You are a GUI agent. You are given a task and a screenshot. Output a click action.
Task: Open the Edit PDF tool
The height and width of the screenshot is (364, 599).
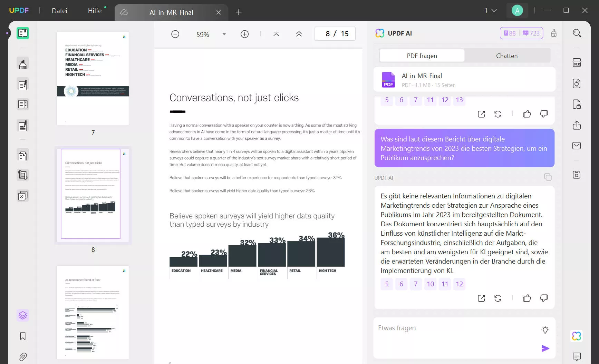click(x=23, y=85)
